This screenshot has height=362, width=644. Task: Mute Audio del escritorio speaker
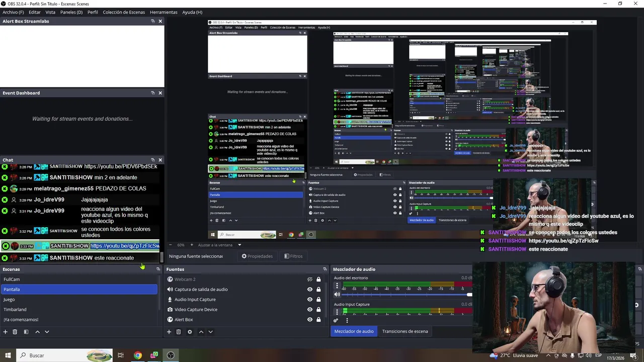coord(337,295)
